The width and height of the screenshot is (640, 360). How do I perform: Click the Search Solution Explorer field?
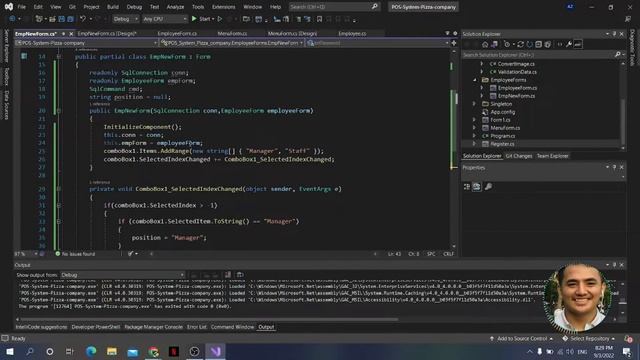click(538, 55)
